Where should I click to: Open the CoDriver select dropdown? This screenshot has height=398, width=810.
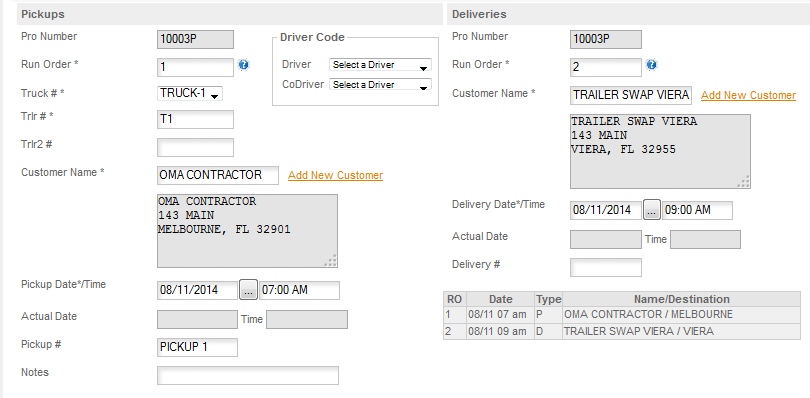pyautogui.click(x=380, y=85)
